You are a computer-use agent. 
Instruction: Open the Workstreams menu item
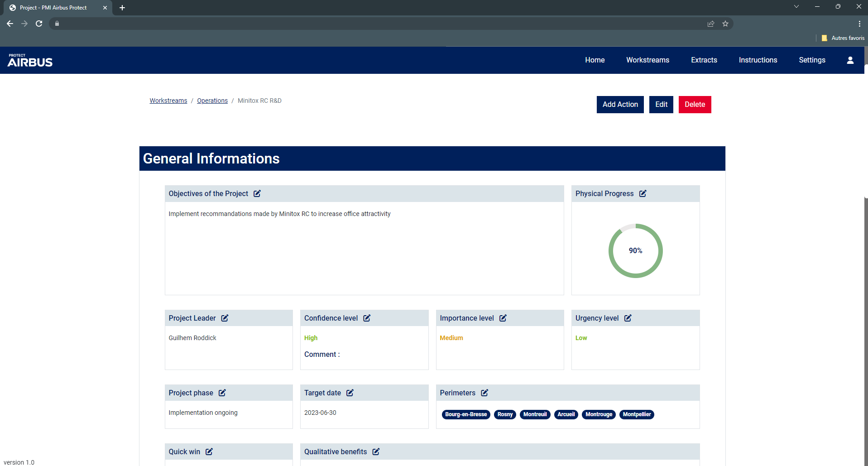(648, 60)
